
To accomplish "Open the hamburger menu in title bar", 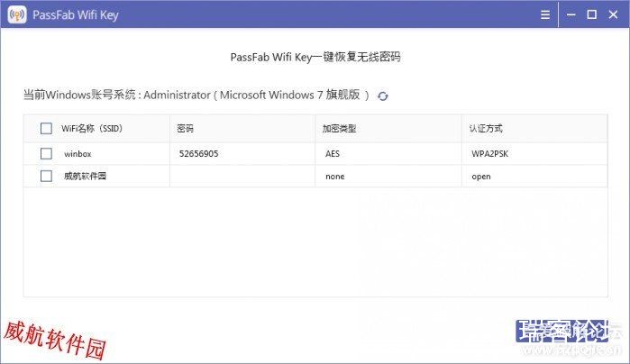I will 544,14.
